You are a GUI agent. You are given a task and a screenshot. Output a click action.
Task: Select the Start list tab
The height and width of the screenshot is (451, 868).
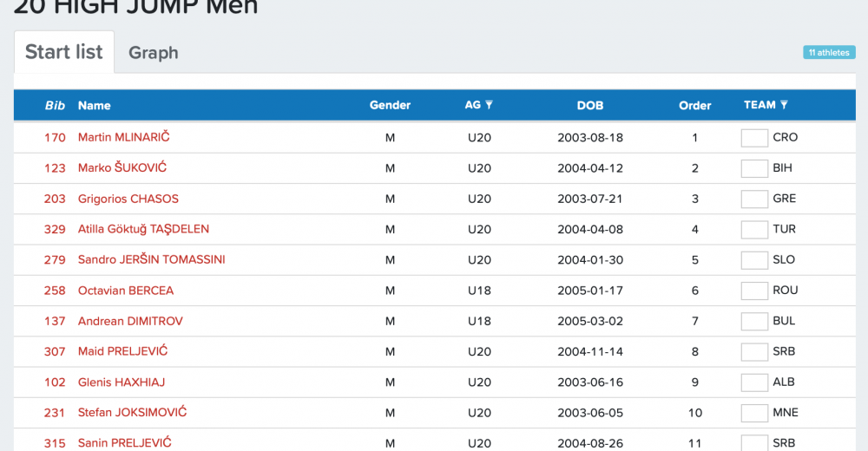click(64, 52)
